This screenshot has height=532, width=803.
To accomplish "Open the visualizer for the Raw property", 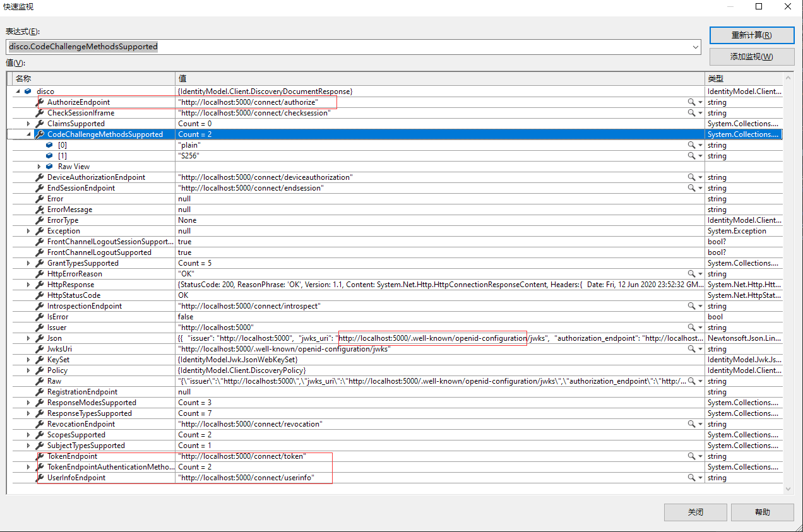I will tap(694, 381).
